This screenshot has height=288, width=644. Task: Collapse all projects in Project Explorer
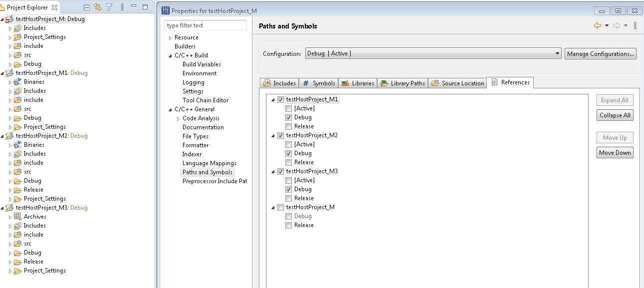pos(86,6)
